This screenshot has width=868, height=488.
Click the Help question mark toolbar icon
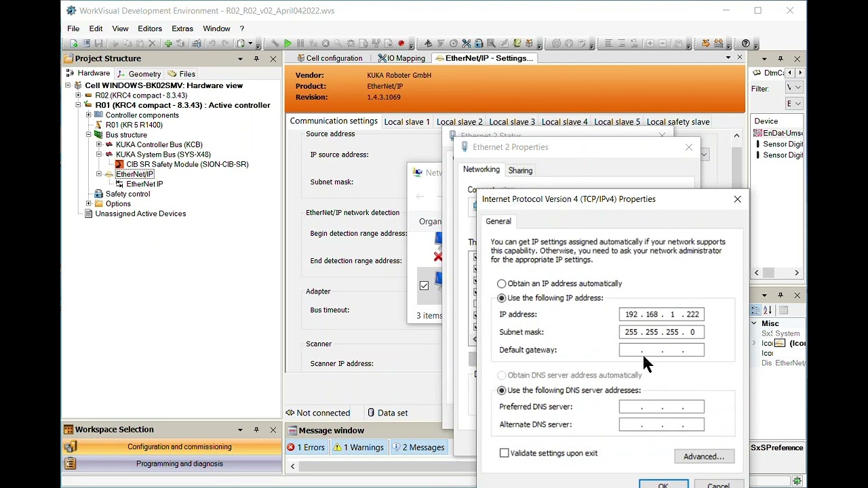click(x=746, y=43)
